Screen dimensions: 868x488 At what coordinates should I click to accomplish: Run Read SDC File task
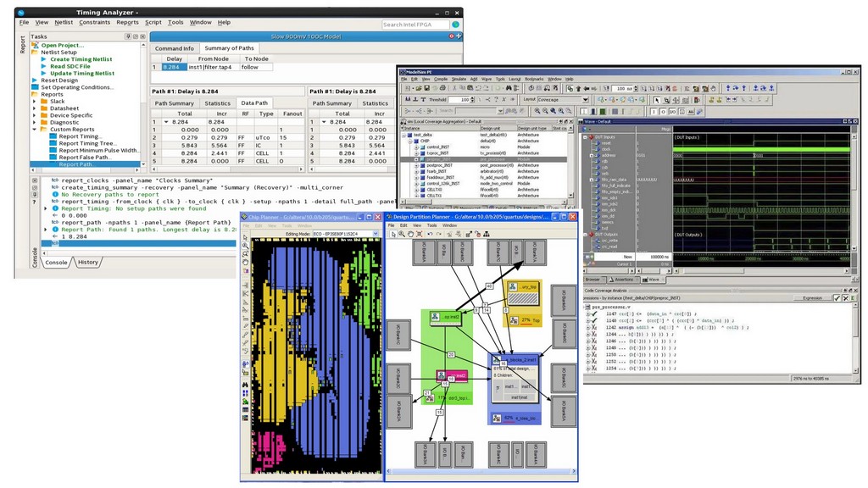tap(70, 66)
